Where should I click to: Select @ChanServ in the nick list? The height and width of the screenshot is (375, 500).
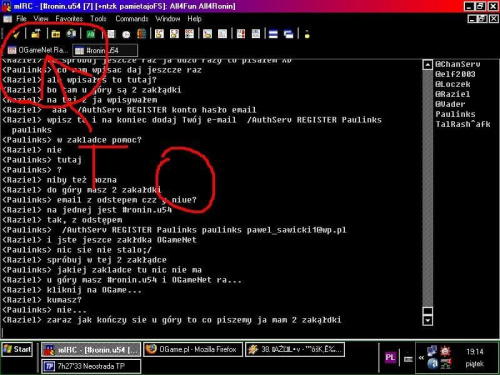(x=458, y=64)
